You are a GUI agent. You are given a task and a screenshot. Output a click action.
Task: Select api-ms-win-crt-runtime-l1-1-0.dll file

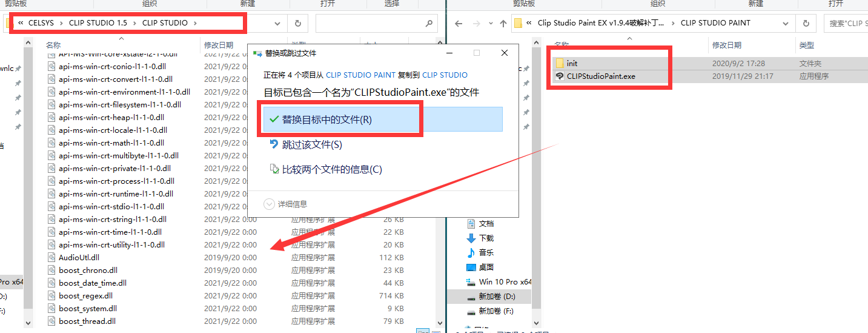point(116,193)
